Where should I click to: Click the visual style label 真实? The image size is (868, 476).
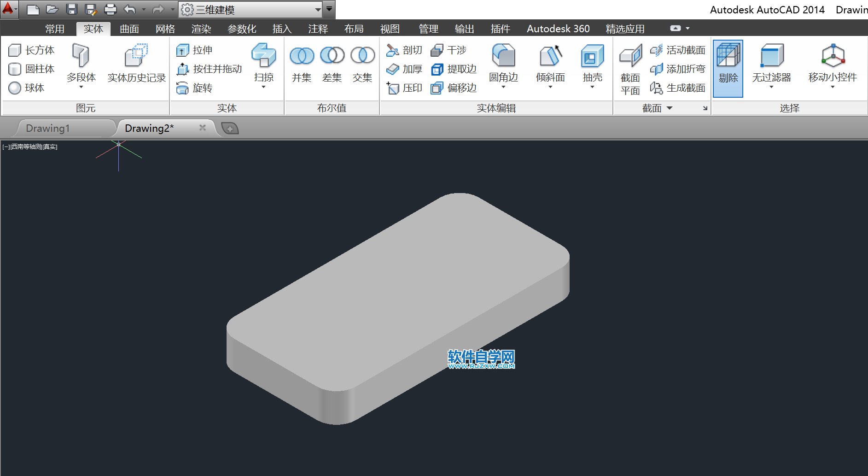tap(50, 147)
